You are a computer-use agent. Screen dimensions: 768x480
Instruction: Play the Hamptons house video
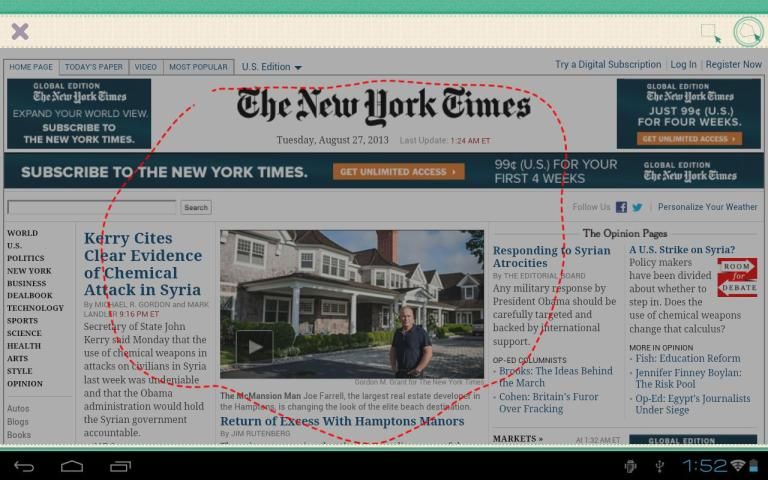(x=254, y=347)
